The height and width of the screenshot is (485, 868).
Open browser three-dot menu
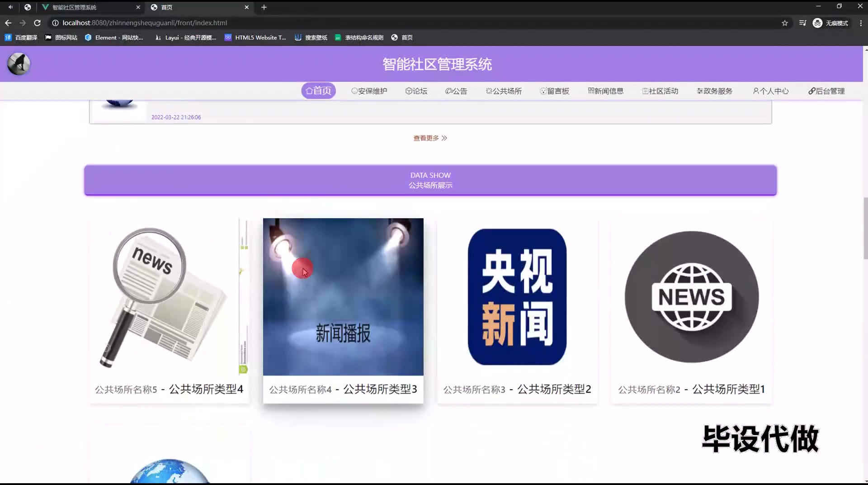861,23
